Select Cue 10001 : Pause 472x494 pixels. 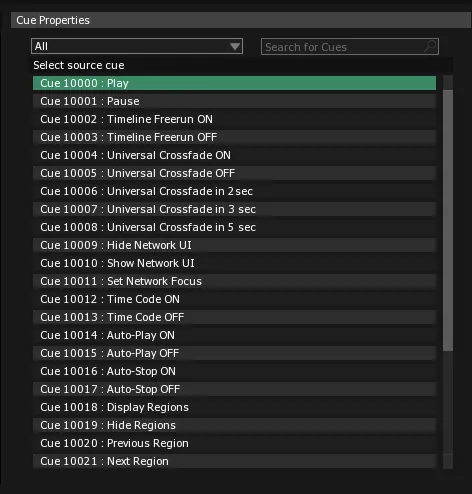(x=234, y=101)
